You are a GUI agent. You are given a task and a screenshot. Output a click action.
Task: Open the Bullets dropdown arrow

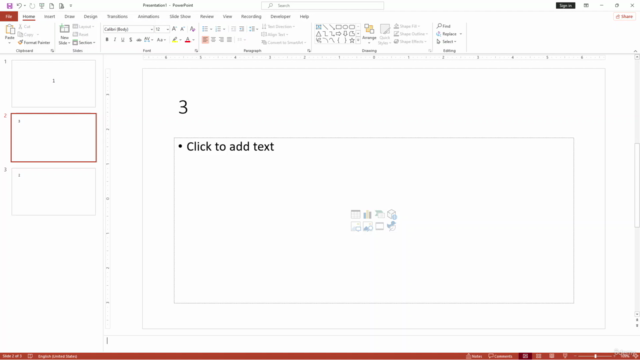click(x=211, y=29)
